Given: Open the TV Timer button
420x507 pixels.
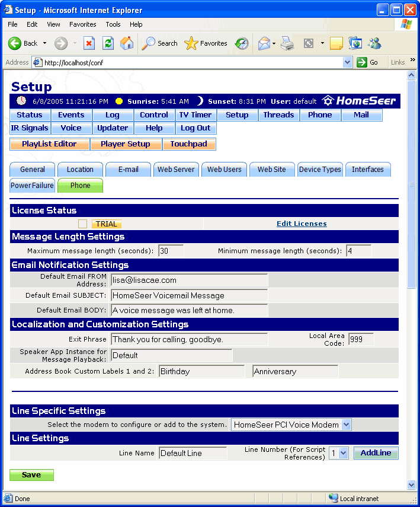Looking at the screenshot, I should click(195, 115).
